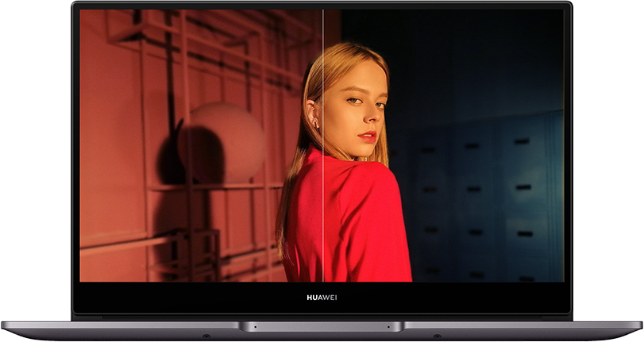Click the vertical comparison divider line
Image resolution: width=644 pixels, height=342 pixels.
pos(323,145)
